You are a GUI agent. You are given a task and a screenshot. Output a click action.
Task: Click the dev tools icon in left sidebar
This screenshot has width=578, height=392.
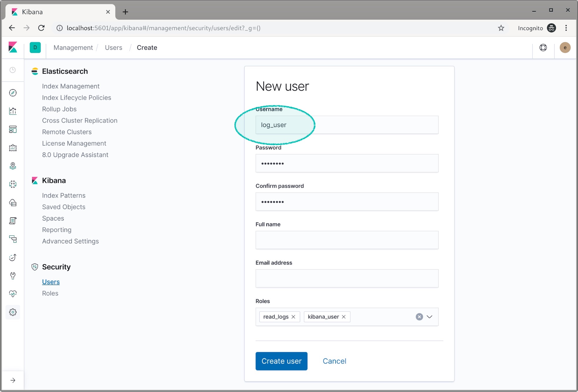coord(13,276)
